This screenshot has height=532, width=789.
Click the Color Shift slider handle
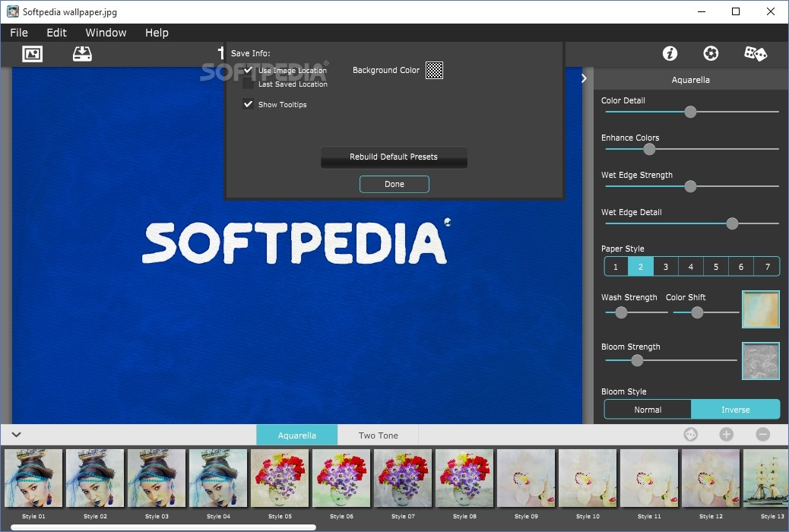click(x=697, y=312)
